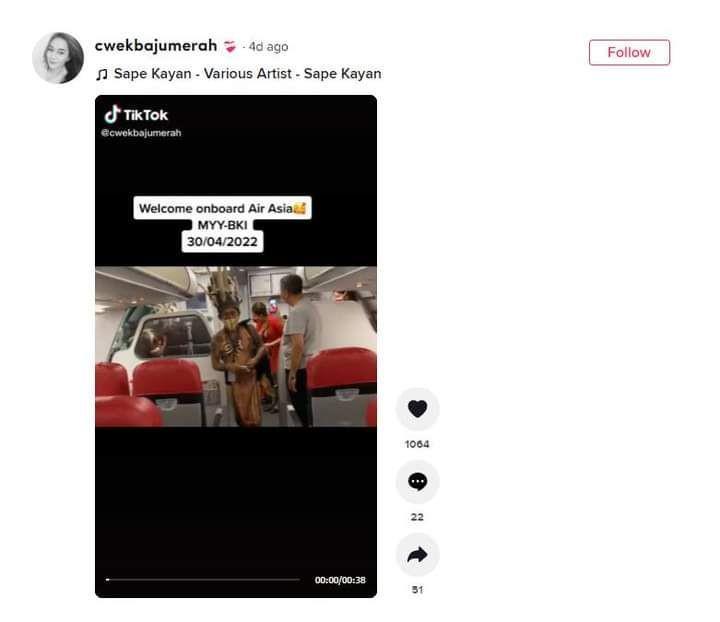Click the music note icon beside Sape Kayan
This screenshot has width=720, height=622.
[x=101, y=74]
